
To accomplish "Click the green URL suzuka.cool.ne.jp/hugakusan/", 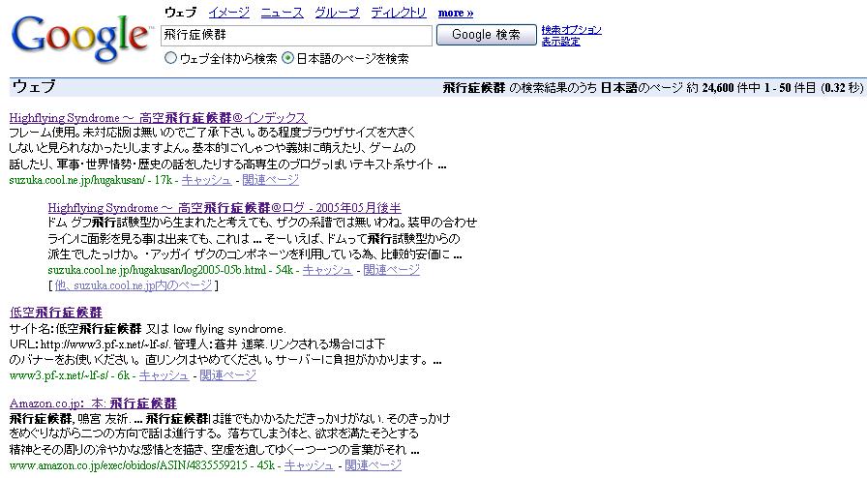I will [x=77, y=180].
